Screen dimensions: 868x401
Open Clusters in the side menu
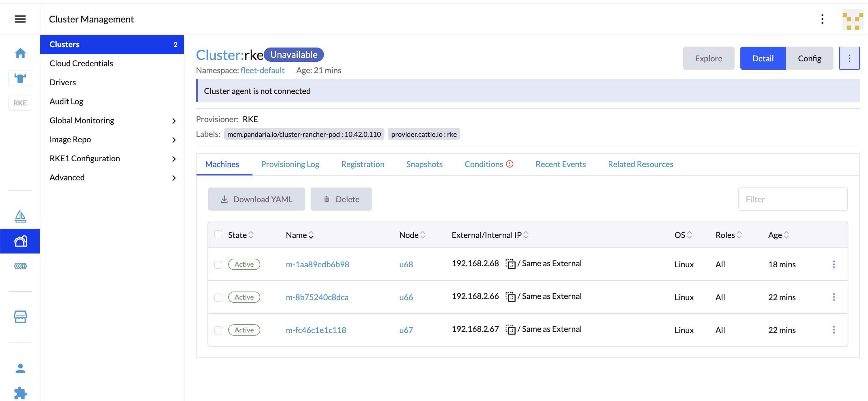pyautogui.click(x=112, y=44)
